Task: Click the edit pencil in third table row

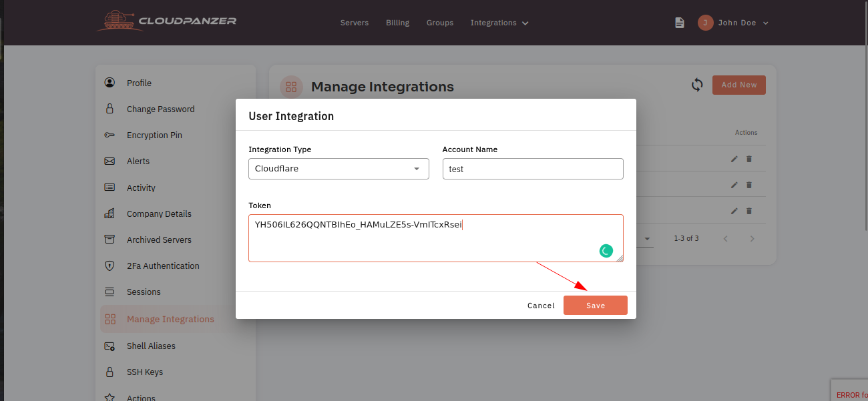Action: pyautogui.click(x=734, y=211)
